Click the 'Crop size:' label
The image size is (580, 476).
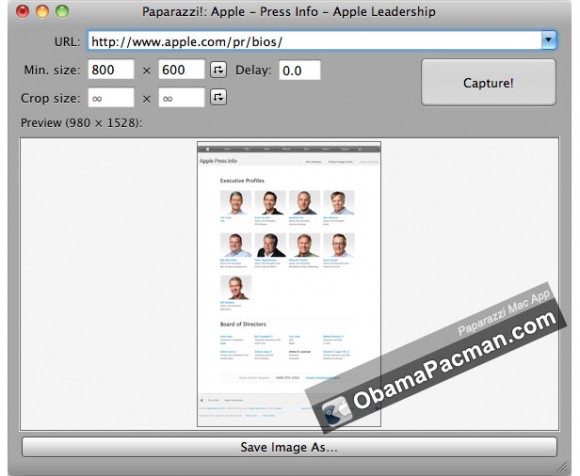coord(51,98)
